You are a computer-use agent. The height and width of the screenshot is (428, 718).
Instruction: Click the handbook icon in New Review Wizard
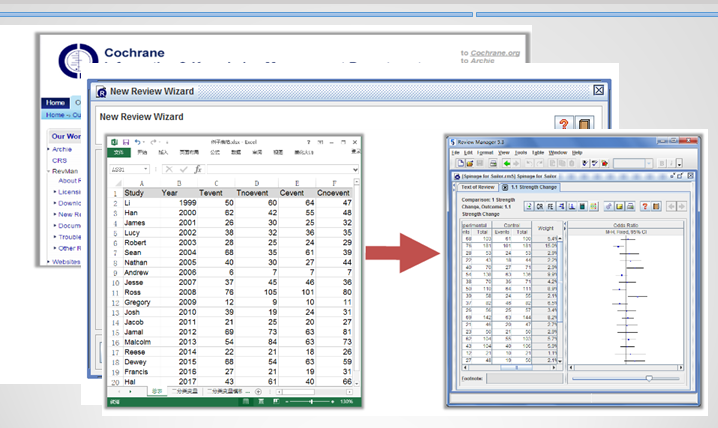point(584,123)
